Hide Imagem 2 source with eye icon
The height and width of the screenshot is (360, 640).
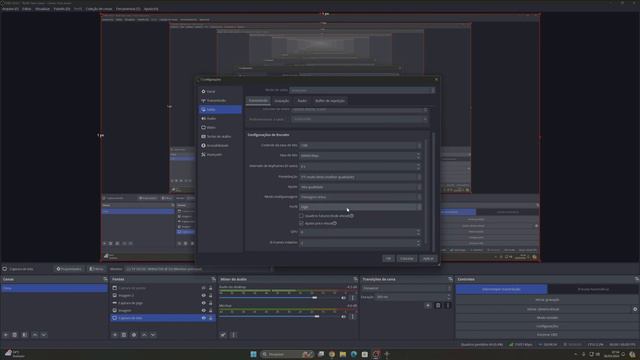click(x=204, y=295)
